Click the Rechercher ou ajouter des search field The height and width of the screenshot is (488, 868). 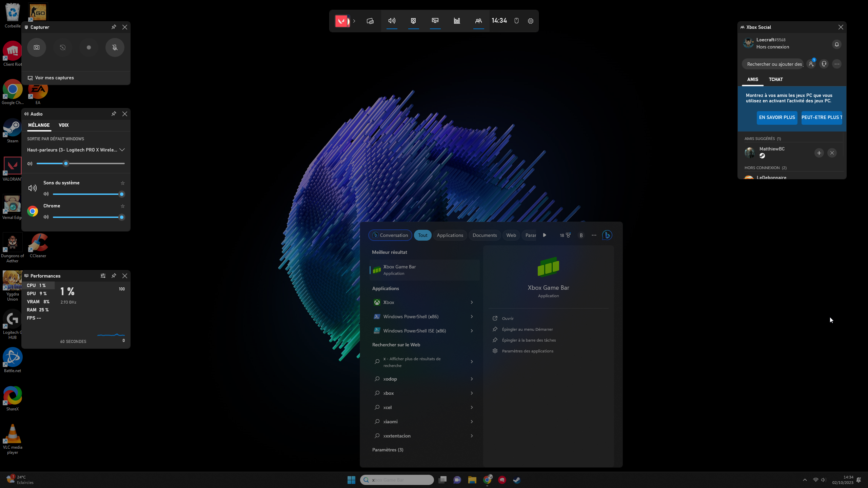coord(773,64)
